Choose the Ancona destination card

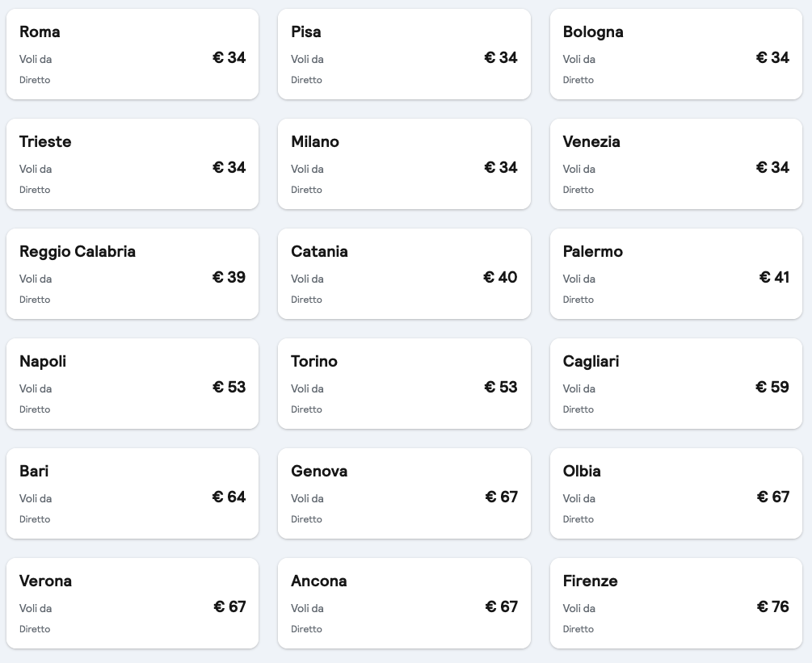(404, 603)
